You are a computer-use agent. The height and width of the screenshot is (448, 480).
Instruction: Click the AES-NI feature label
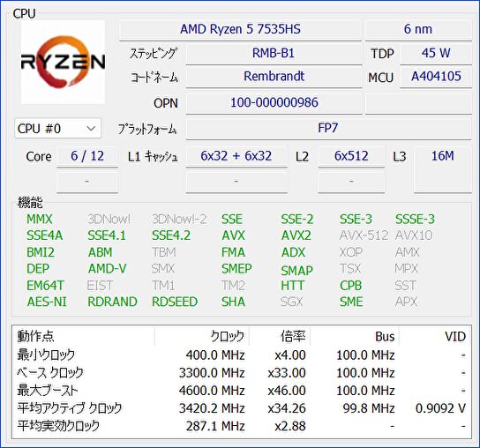47,302
